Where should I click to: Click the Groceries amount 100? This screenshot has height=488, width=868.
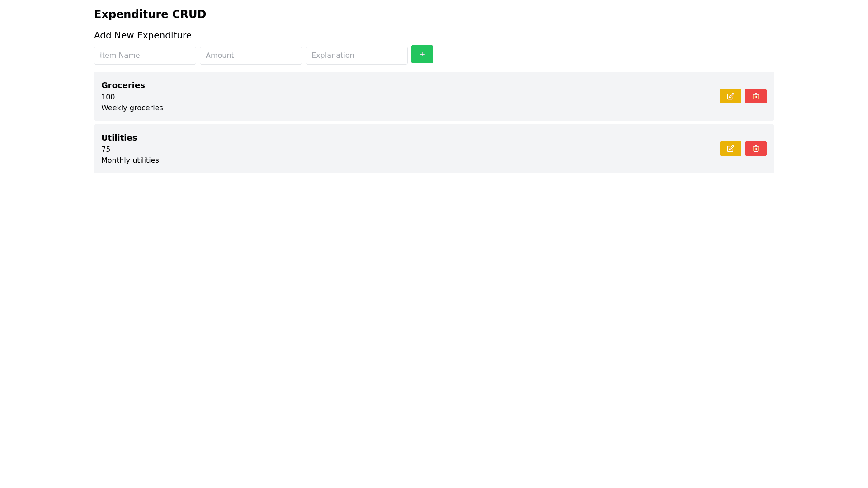(x=108, y=97)
